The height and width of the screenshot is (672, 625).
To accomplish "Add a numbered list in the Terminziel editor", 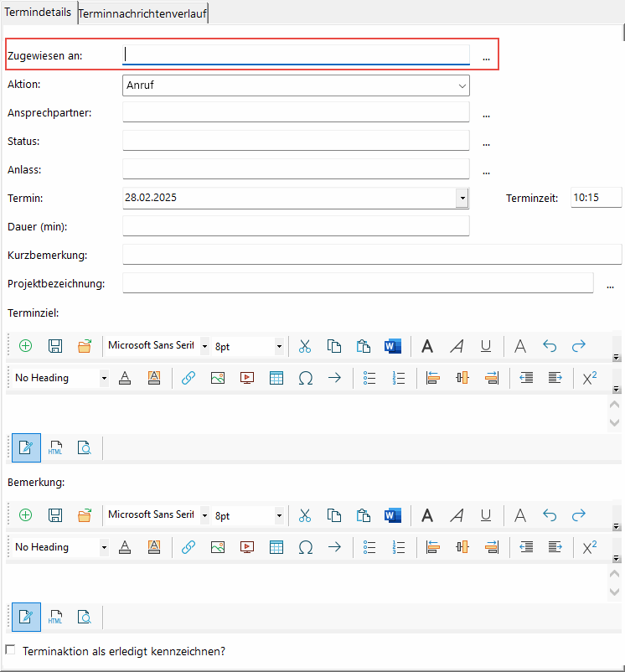I will [x=399, y=378].
